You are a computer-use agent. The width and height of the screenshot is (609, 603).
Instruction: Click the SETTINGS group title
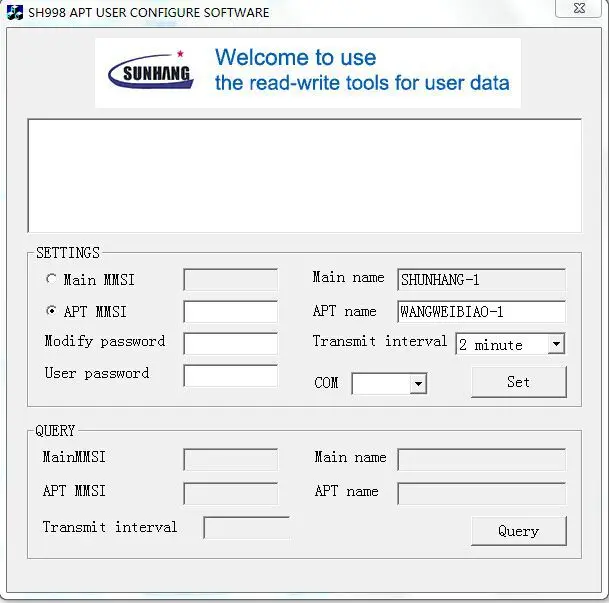coord(68,253)
